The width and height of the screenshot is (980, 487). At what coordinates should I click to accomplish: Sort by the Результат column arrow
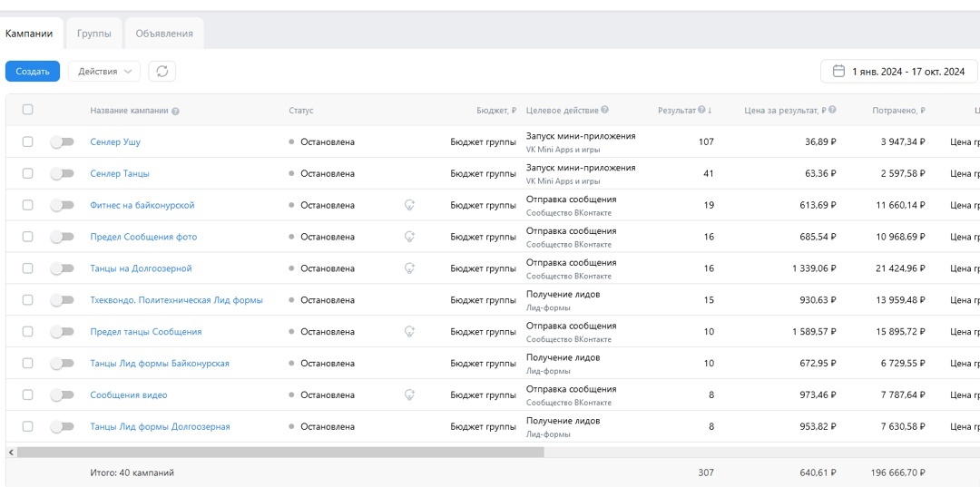(710, 111)
